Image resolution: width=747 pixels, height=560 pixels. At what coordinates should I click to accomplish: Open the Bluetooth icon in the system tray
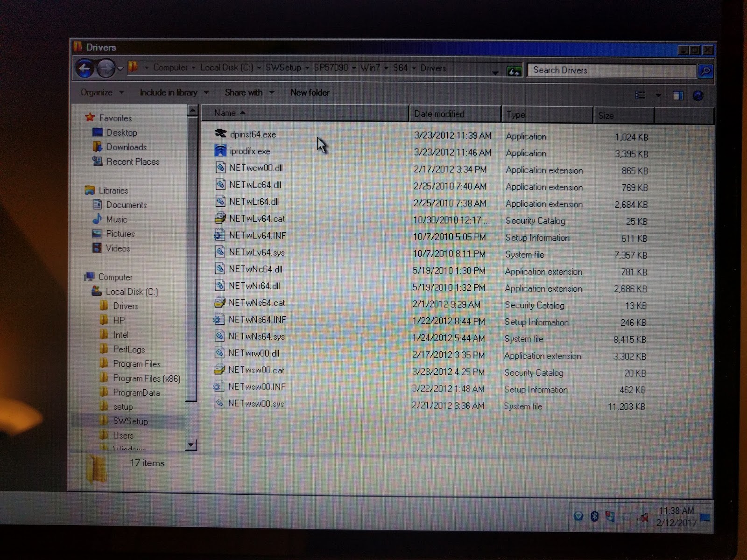594,517
